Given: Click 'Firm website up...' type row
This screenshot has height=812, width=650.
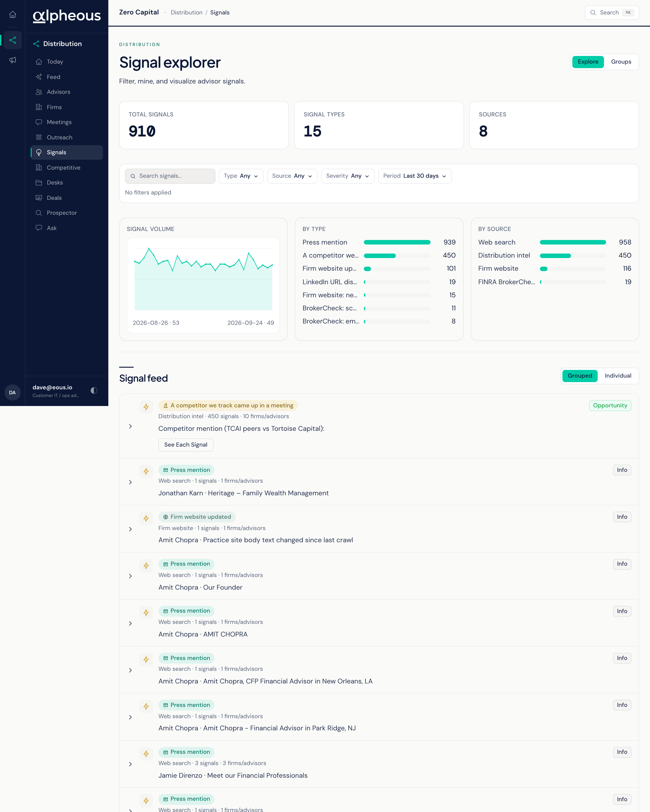Looking at the screenshot, I should pos(379,269).
